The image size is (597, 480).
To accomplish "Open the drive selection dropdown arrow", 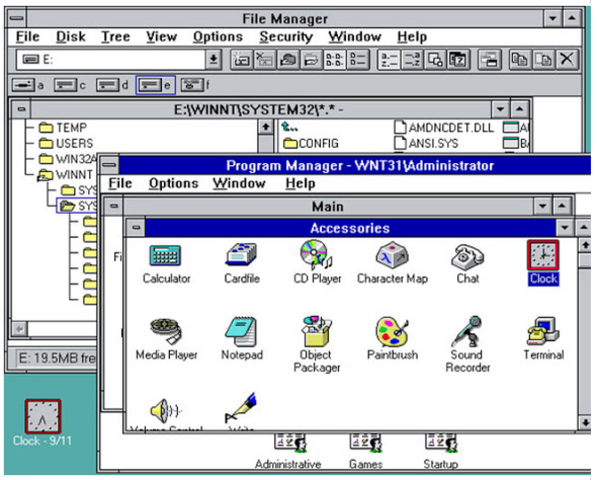I will pyautogui.click(x=214, y=60).
